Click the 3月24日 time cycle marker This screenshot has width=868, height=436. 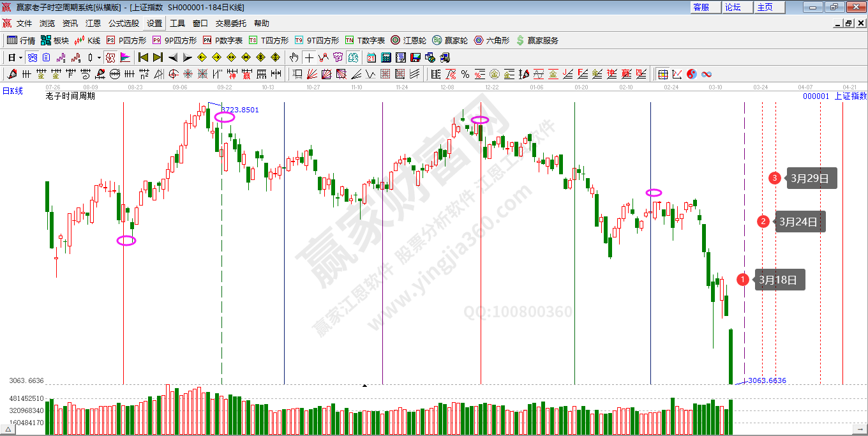799,222
